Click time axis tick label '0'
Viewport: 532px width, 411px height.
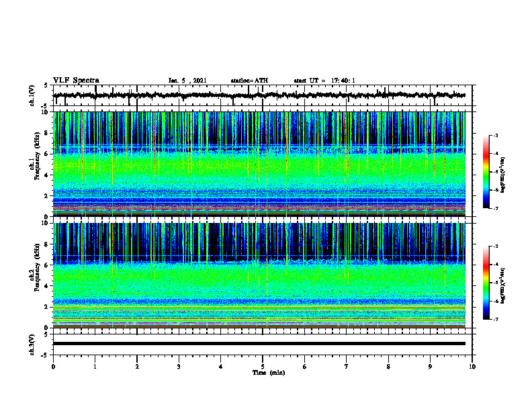53,367
